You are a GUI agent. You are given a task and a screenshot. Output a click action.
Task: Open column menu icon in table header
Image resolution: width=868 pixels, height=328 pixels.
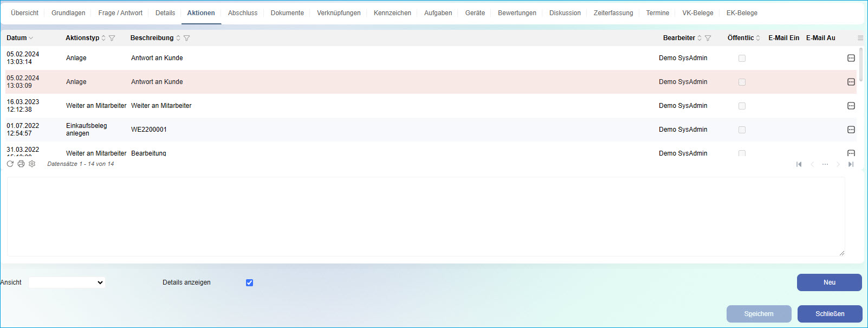[x=860, y=38]
